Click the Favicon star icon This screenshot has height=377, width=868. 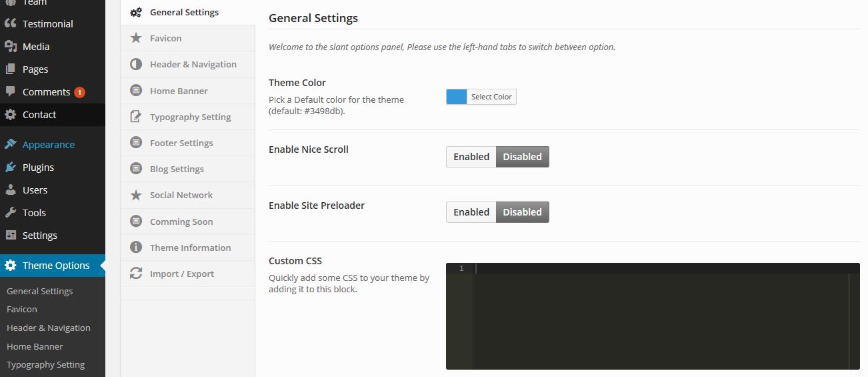[x=136, y=38]
